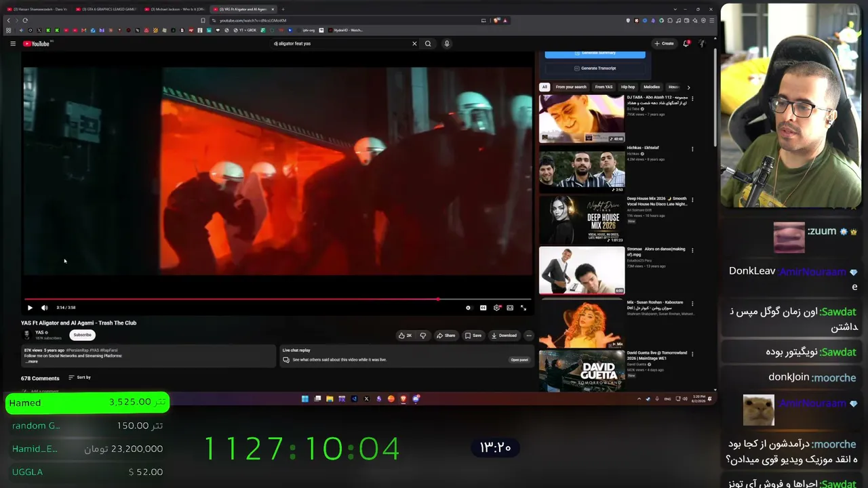Select the 'Melodies' chip

652,87
